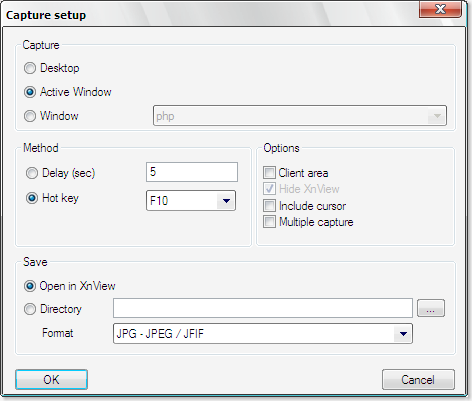472x401 pixels.
Task: Confirm with the OK button
Action: click(51, 379)
